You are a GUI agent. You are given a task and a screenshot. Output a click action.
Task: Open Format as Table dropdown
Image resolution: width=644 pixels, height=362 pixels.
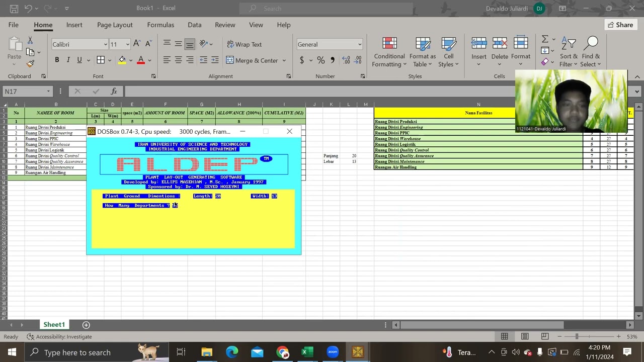click(423, 52)
